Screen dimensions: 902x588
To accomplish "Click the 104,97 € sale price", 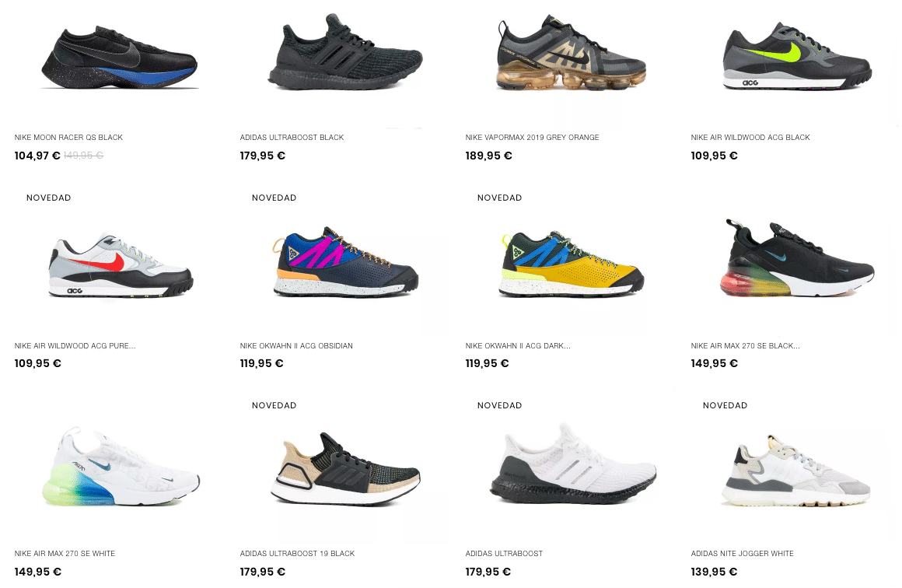I will coord(37,156).
